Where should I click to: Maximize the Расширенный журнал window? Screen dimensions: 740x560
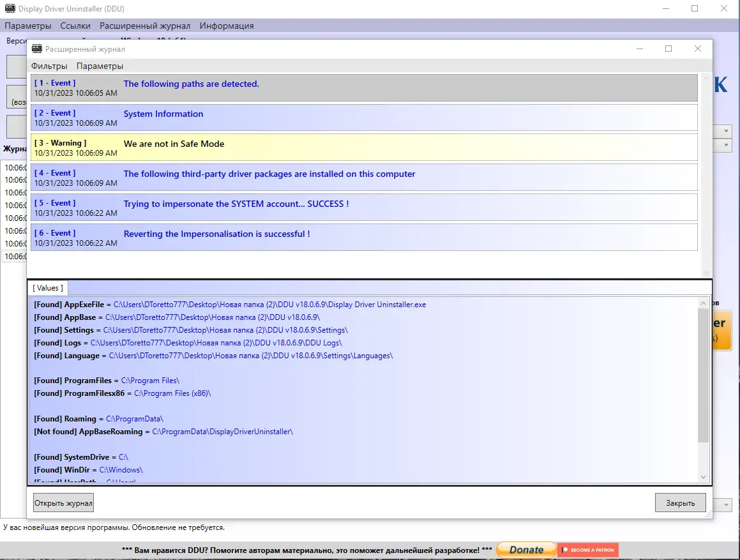(668, 49)
